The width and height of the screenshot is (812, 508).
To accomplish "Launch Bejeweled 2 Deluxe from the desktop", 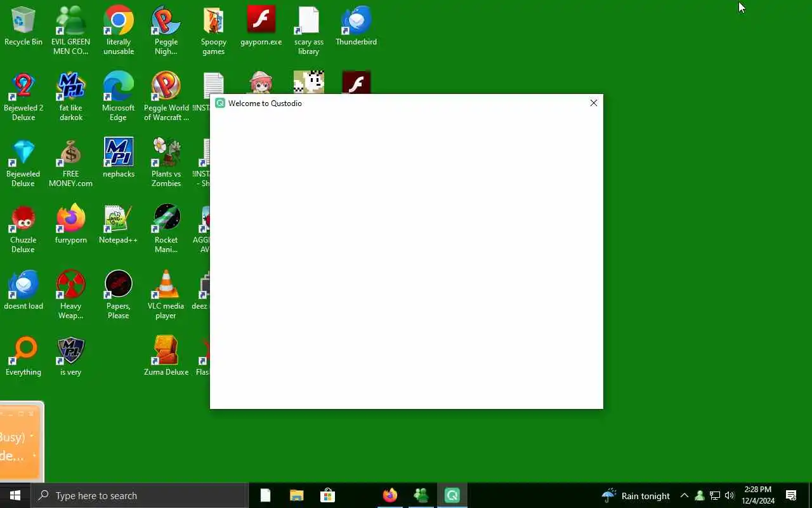I will (23, 97).
